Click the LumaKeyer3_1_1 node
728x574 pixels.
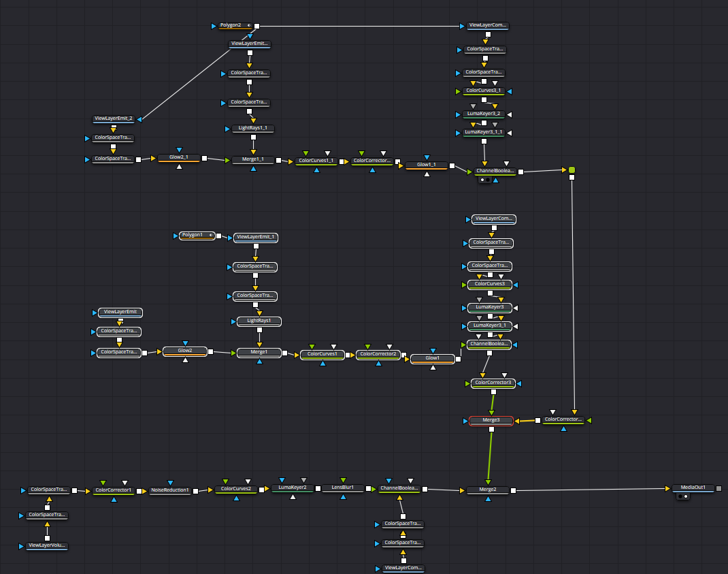[484, 133]
